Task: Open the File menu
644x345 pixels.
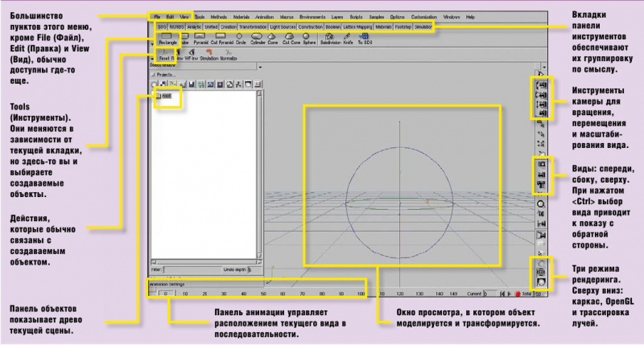Action: pos(157,17)
